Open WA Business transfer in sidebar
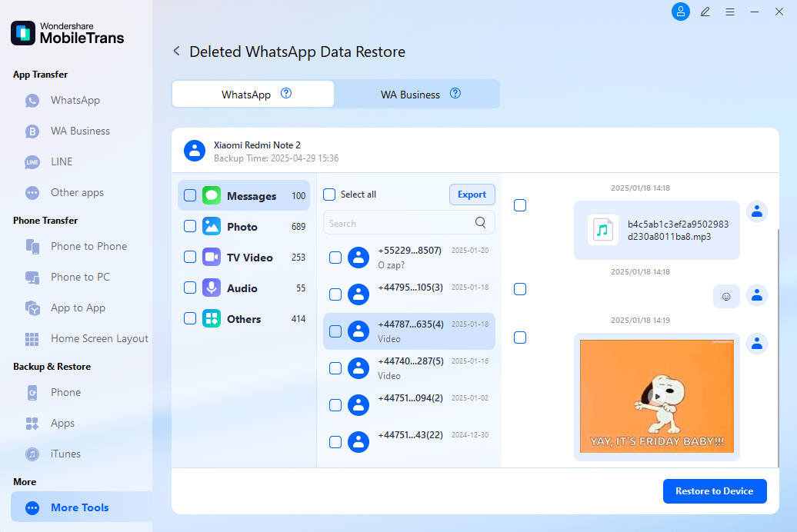This screenshot has width=797, height=532. (80, 131)
